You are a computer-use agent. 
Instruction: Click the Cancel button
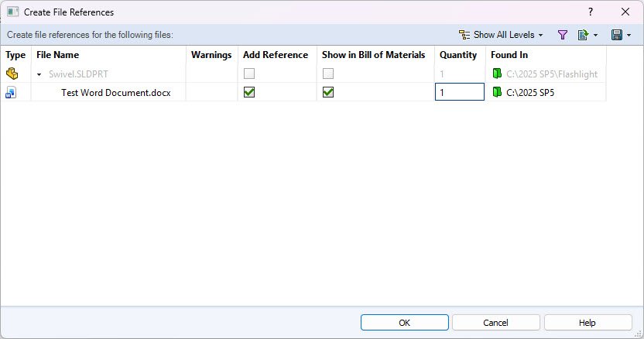(495, 323)
